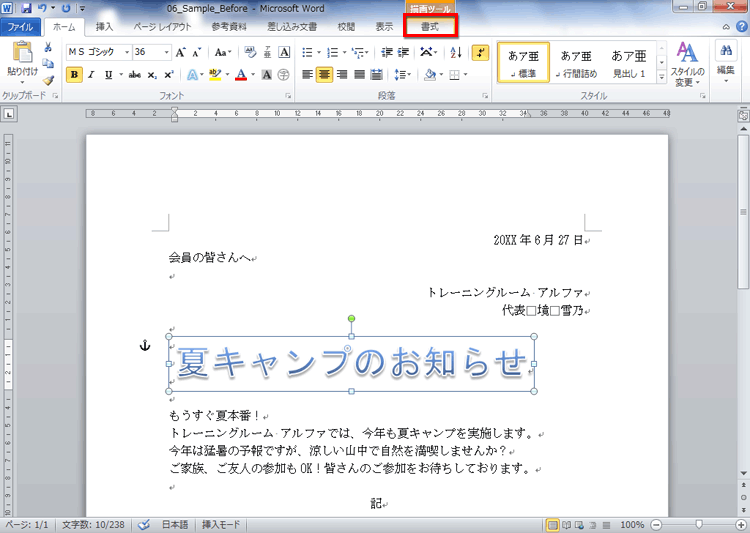The image size is (750, 533).
Task: Switch to the ページ レイアウト tab
Action: click(162, 27)
